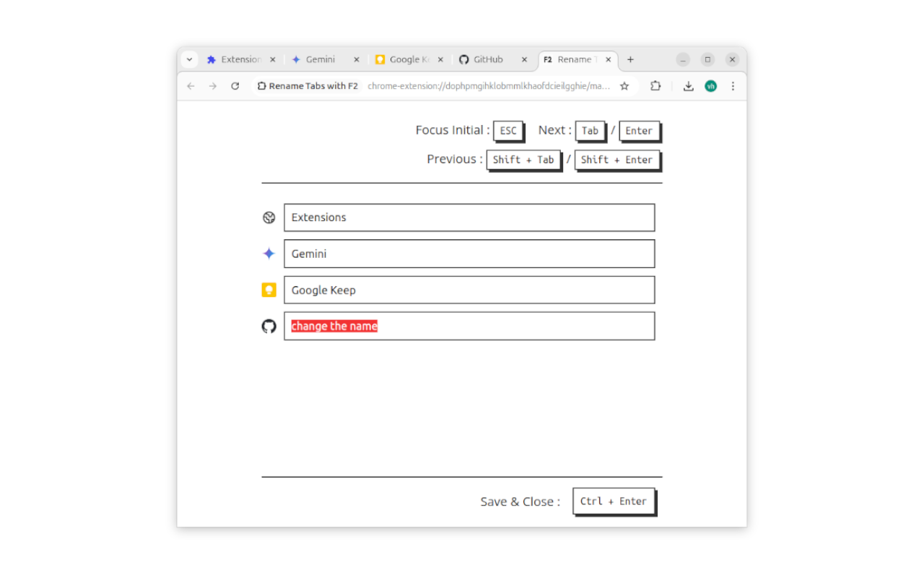Select the Rename Tabs browser tab
The image size is (924, 578).
pos(577,60)
